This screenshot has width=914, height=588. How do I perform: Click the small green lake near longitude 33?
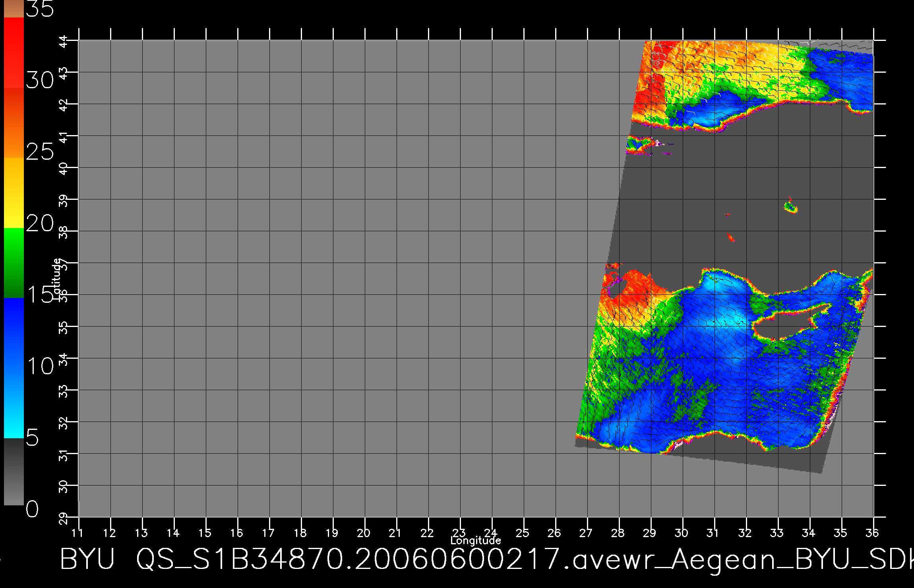pyautogui.click(x=791, y=207)
